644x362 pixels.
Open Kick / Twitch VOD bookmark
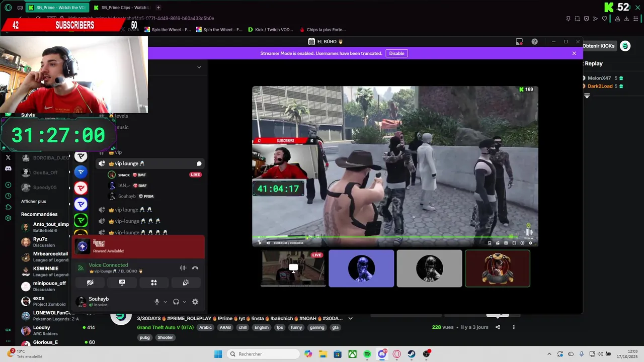coord(270,30)
